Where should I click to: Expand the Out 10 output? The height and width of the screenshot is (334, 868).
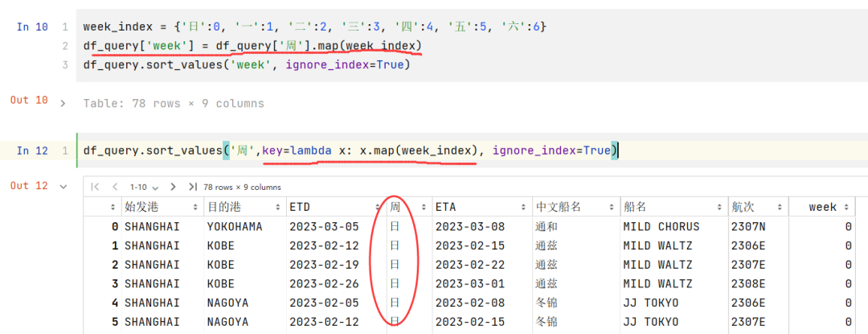tap(63, 104)
